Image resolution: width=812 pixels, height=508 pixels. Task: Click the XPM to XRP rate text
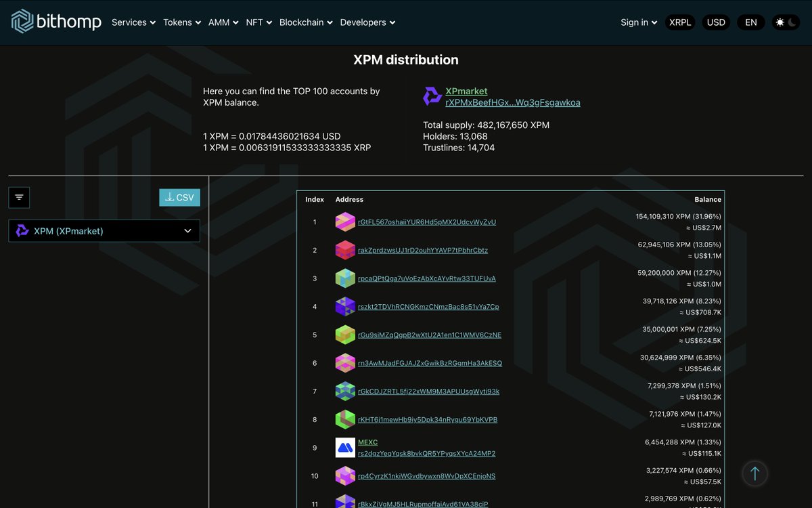pyautogui.click(x=287, y=147)
